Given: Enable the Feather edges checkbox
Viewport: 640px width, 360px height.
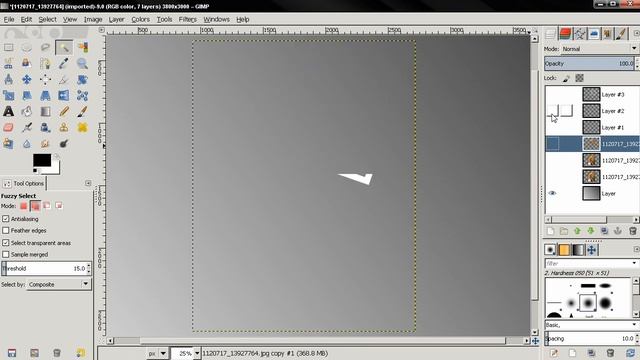Looking at the screenshot, I should 6,231.
